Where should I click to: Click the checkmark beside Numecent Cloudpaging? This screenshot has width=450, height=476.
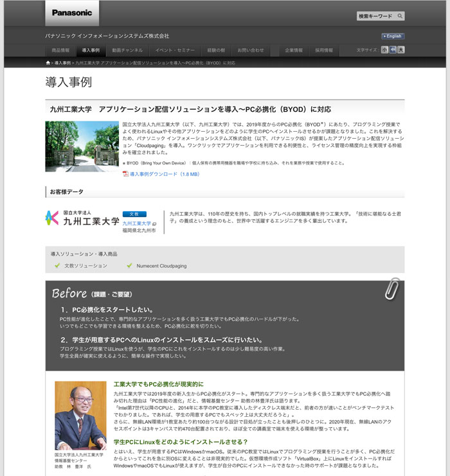click(129, 266)
